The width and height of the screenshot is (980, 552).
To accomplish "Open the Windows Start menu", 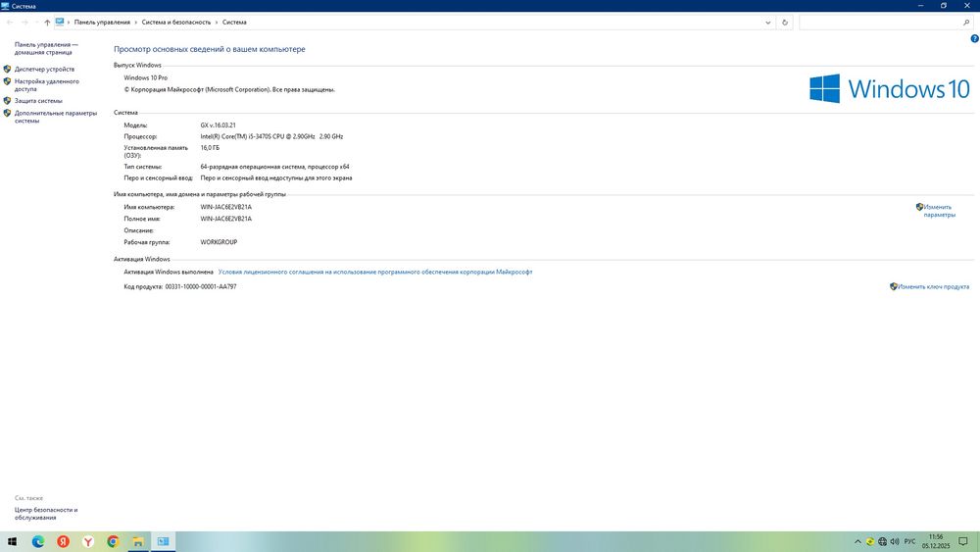I will pyautogui.click(x=12, y=541).
